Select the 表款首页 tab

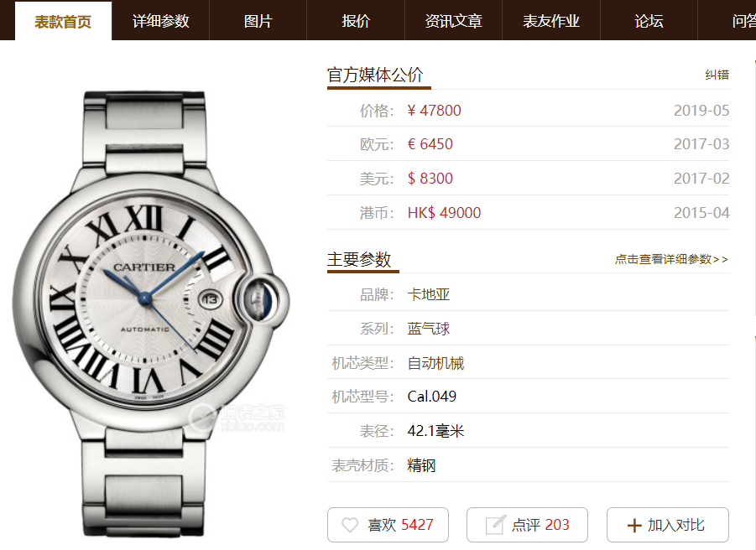pos(63,22)
